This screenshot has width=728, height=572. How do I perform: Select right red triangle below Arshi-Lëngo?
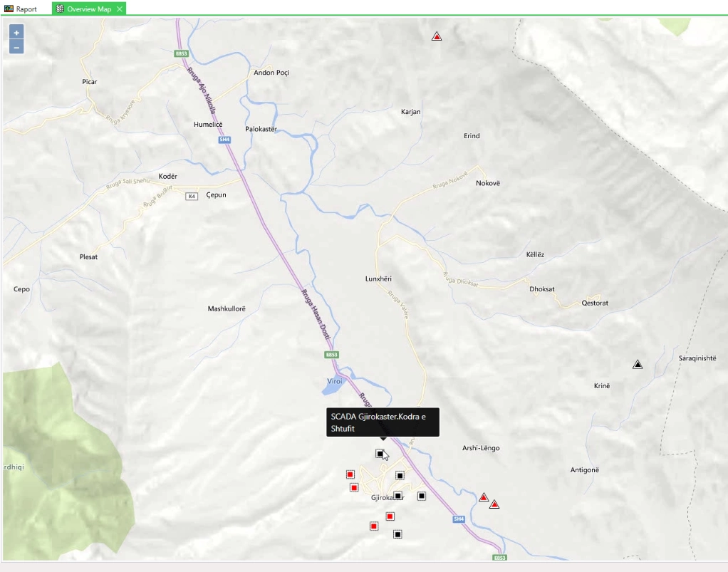pyautogui.click(x=494, y=504)
